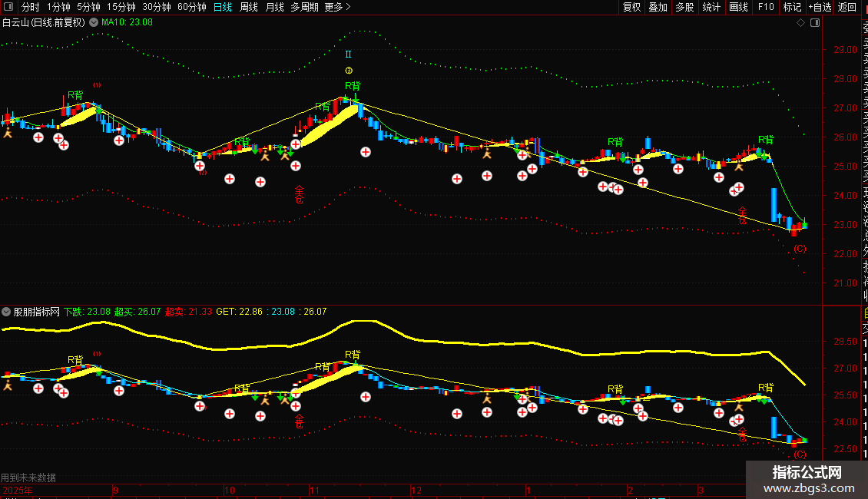Click month 9 marker on time axis

click(x=115, y=490)
